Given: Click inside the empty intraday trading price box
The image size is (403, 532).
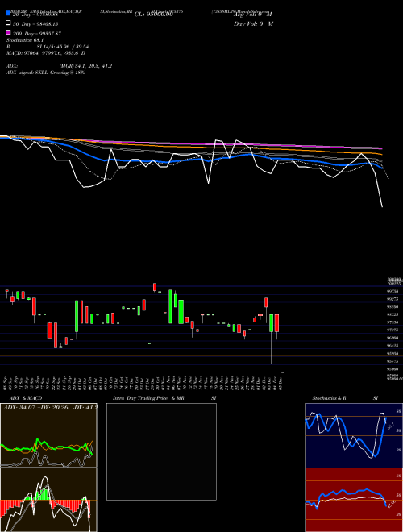Looking at the screenshot, I should [161, 451].
